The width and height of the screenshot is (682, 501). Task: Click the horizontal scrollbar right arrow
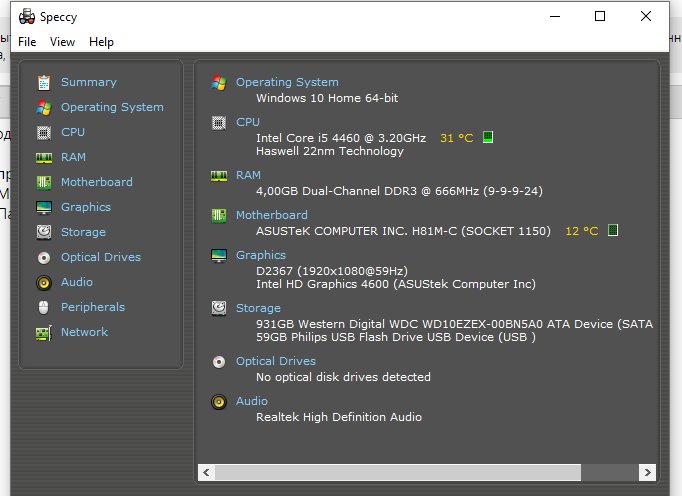[647, 472]
